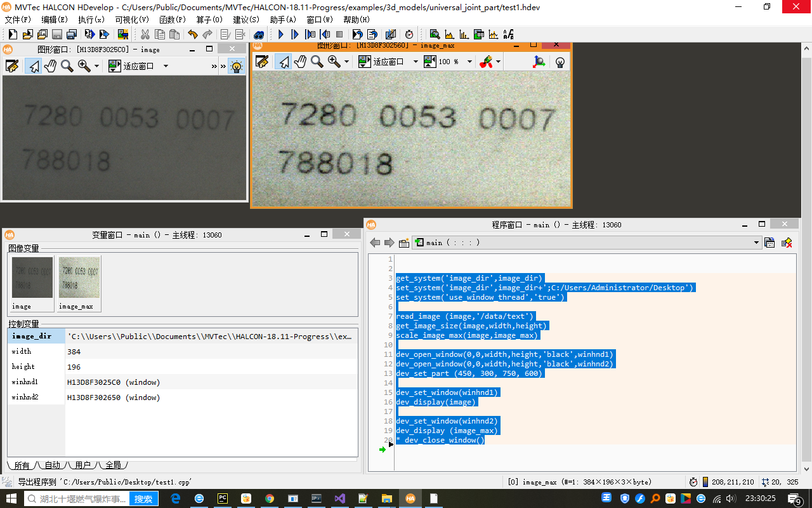The width and height of the screenshot is (812, 508).
Task: Open the 100% zoom level dropdown
Action: pos(469,62)
